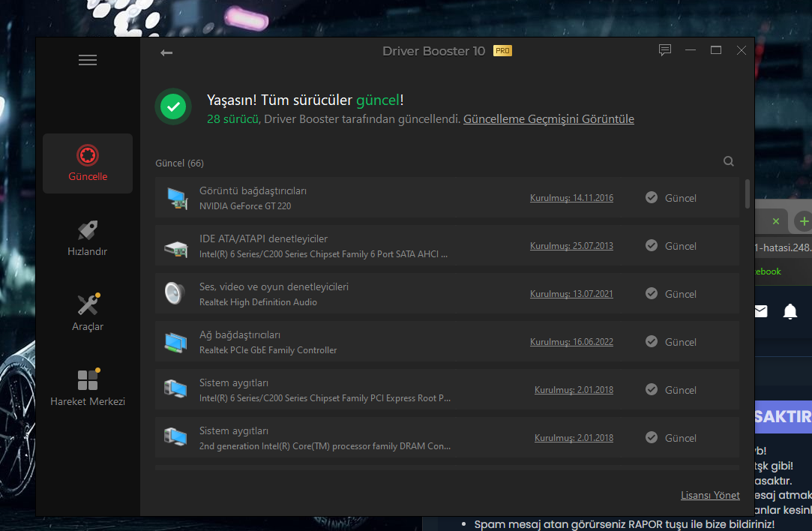812x531 pixels.
Task: Click the search magnifier icon
Action: coord(729,162)
